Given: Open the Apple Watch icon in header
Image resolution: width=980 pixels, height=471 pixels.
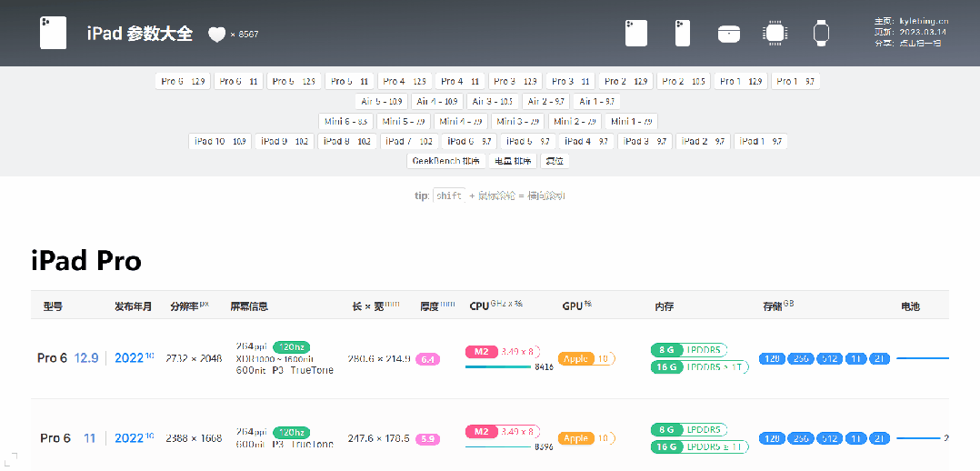Looking at the screenshot, I should [821, 33].
